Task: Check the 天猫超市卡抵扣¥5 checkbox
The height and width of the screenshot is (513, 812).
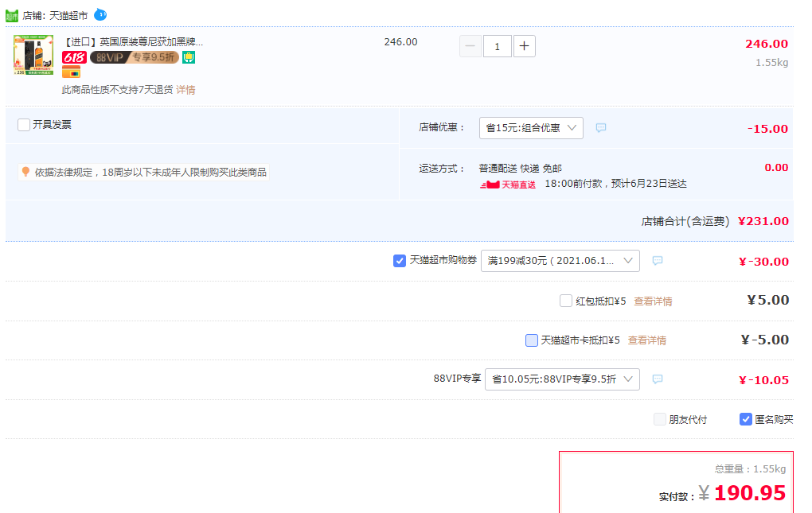Action: point(532,340)
